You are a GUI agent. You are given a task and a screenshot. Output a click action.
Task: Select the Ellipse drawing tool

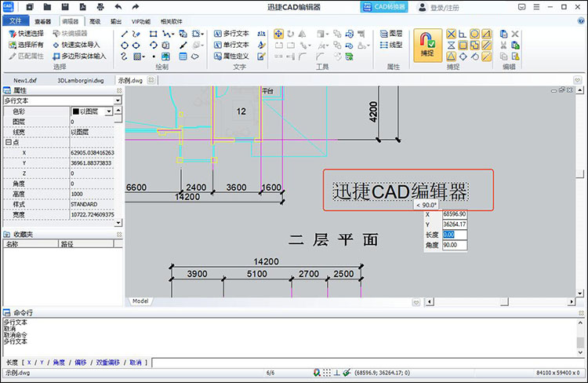point(136,46)
